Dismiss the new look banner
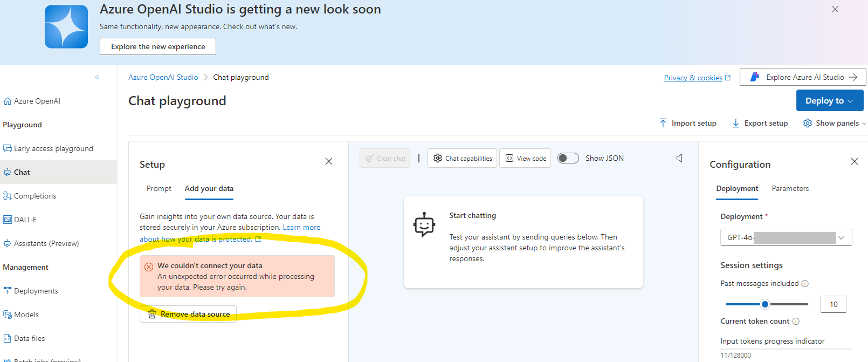This screenshot has height=362, width=868. tap(835, 9)
